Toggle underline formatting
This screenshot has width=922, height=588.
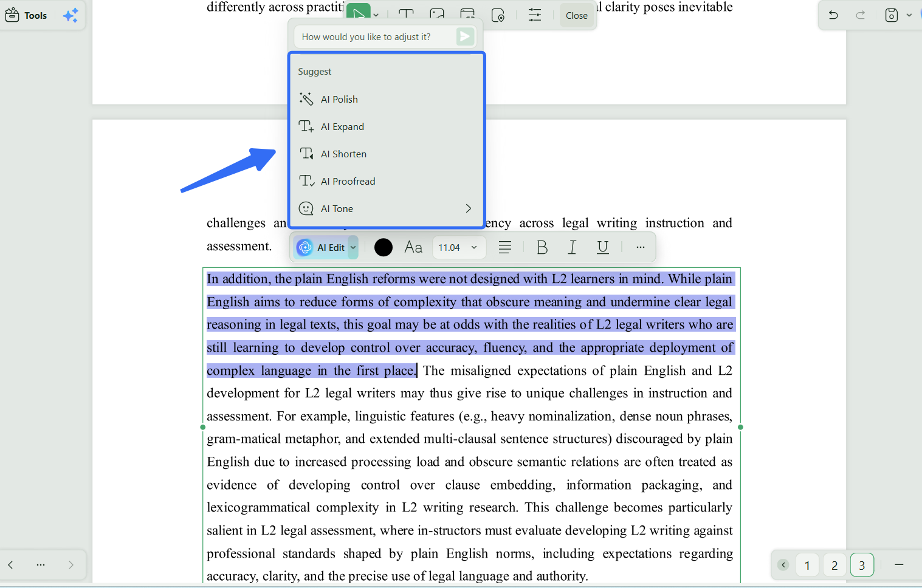[x=603, y=247]
